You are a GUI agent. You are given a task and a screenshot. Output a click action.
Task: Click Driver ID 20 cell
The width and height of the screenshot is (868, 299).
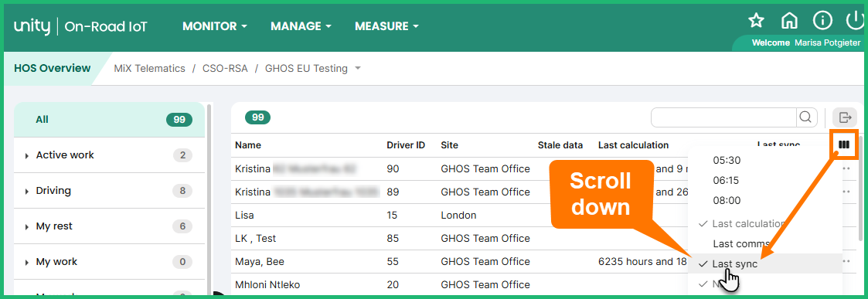393,284
